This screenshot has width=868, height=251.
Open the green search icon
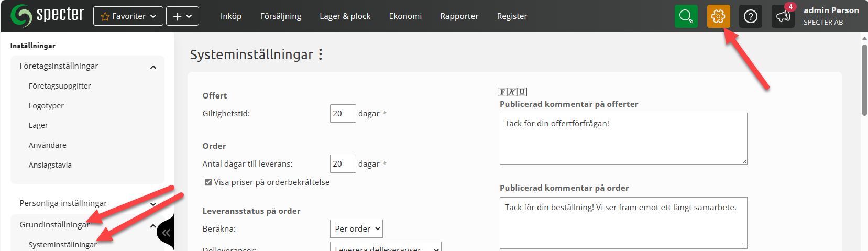[686, 16]
